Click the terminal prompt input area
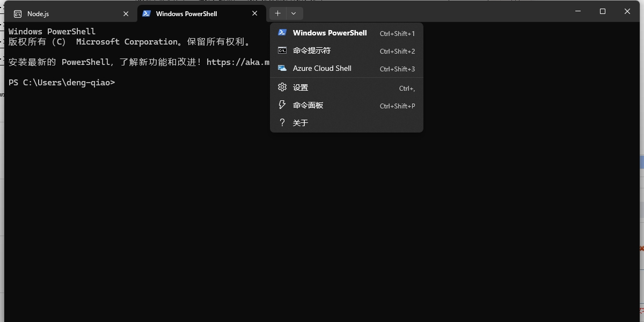Viewport: 644px width, 322px height. pos(123,82)
